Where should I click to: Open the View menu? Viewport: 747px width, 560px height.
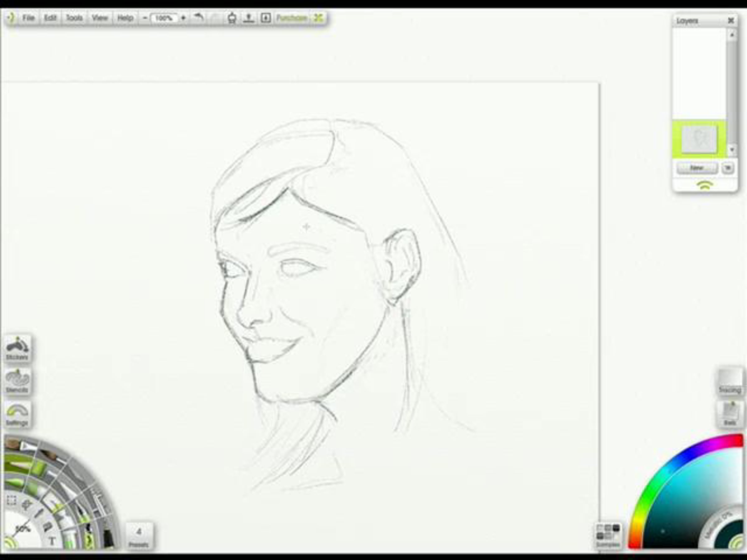pyautogui.click(x=100, y=17)
